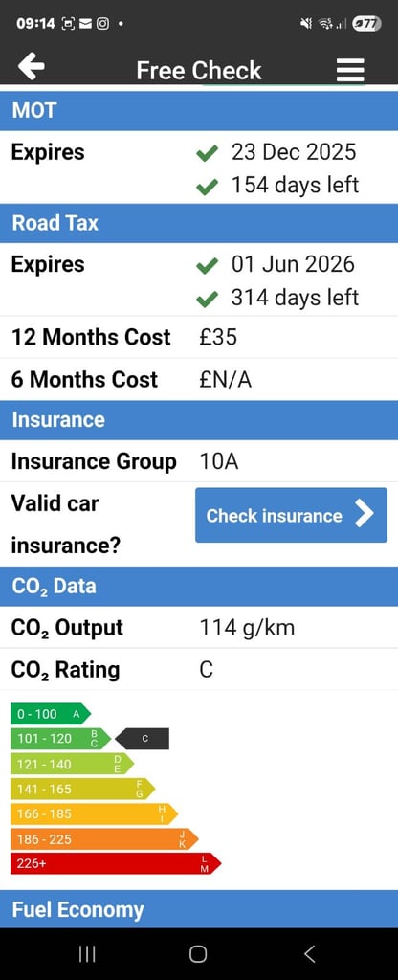Viewport: 398px width, 980px height.
Task: Tap the checkmark next to 314 days left
Action: point(207,299)
